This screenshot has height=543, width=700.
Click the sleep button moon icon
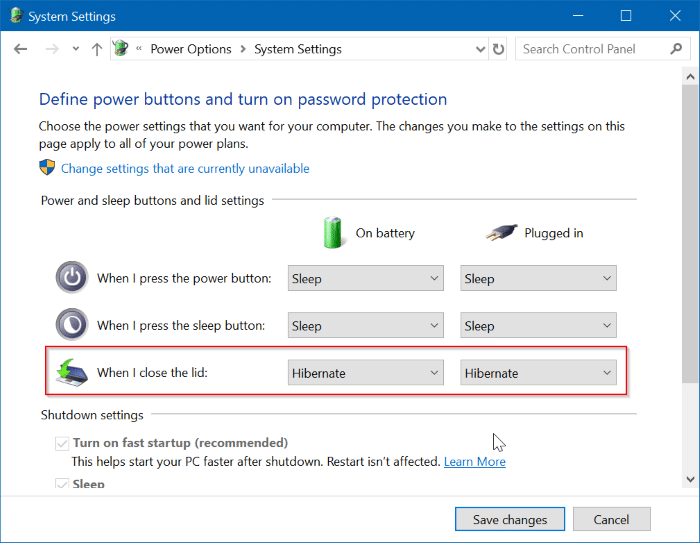(72, 325)
